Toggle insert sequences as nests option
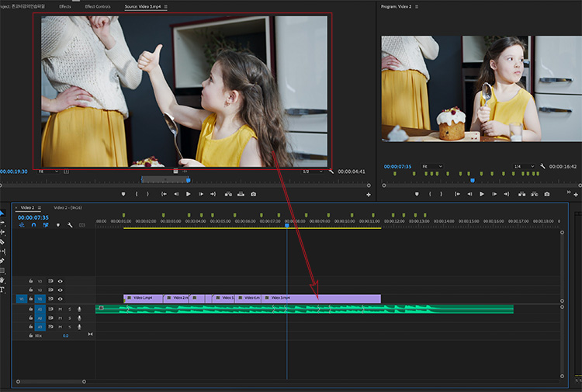The width and height of the screenshot is (582, 392). [22, 225]
